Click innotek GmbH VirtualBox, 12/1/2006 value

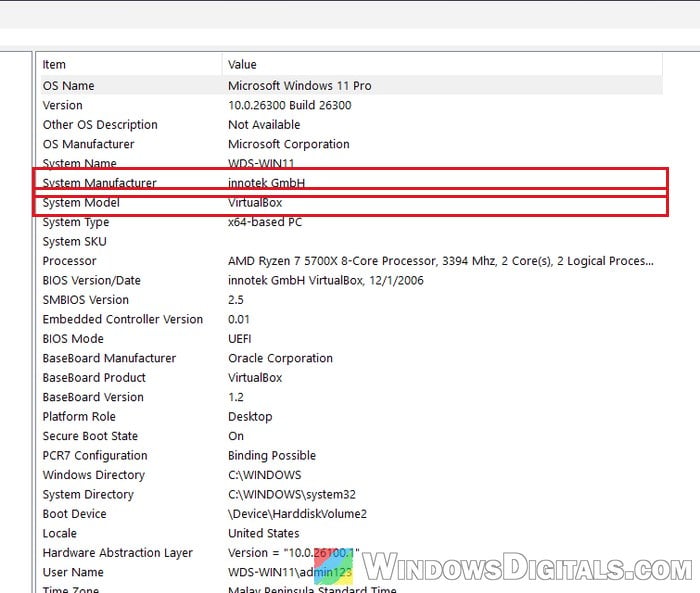click(x=325, y=280)
